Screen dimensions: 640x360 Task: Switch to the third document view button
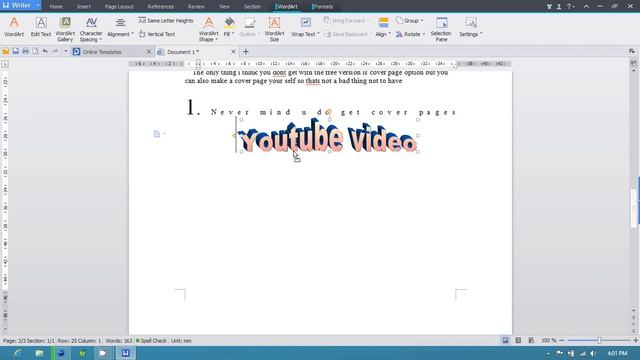(531, 340)
